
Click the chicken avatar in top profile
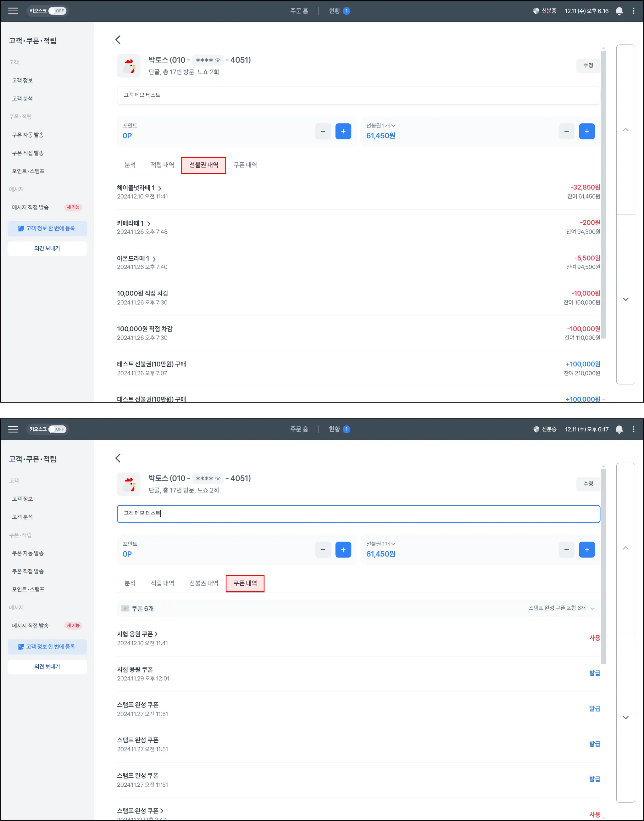tap(129, 66)
